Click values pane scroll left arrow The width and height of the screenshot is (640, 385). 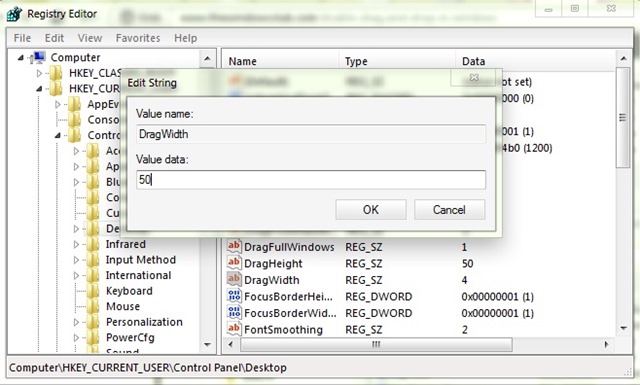pos(231,345)
